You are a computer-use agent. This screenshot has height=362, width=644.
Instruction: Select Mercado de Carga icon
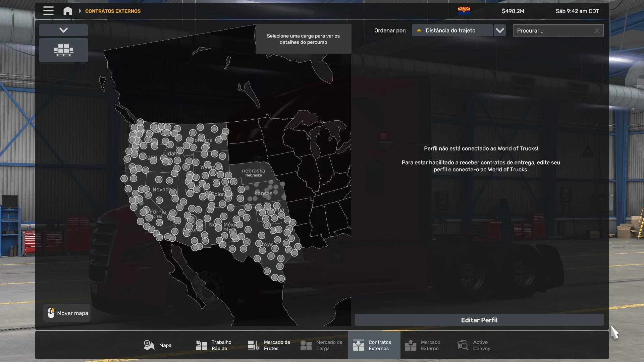(306, 345)
